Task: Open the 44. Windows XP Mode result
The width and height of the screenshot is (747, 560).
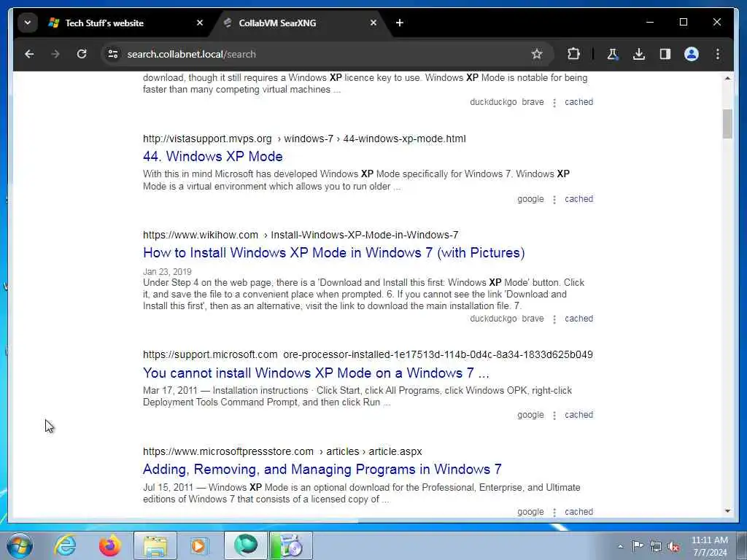Action: coord(212,156)
